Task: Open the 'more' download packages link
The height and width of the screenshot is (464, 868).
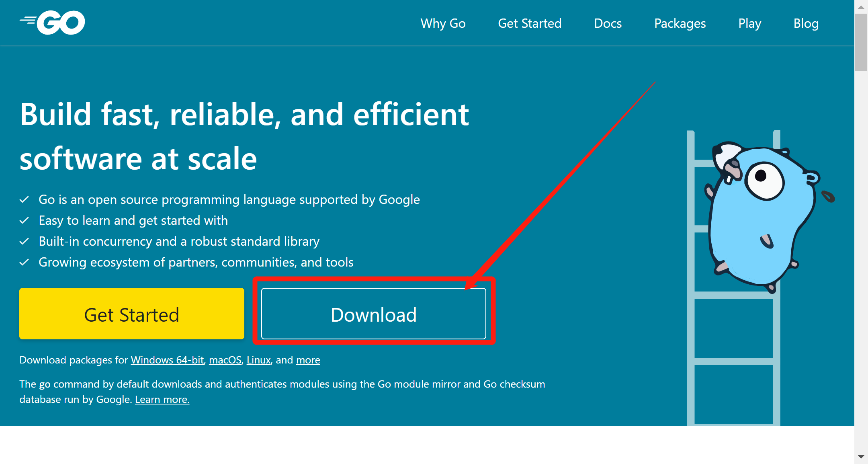Action: click(308, 360)
